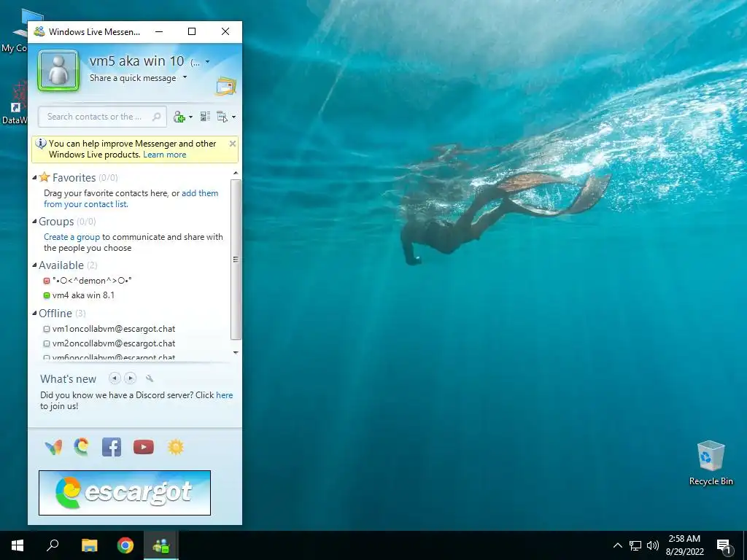Open the Facebook icon
The height and width of the screenshot is (560, 747).
pos(112,447)
